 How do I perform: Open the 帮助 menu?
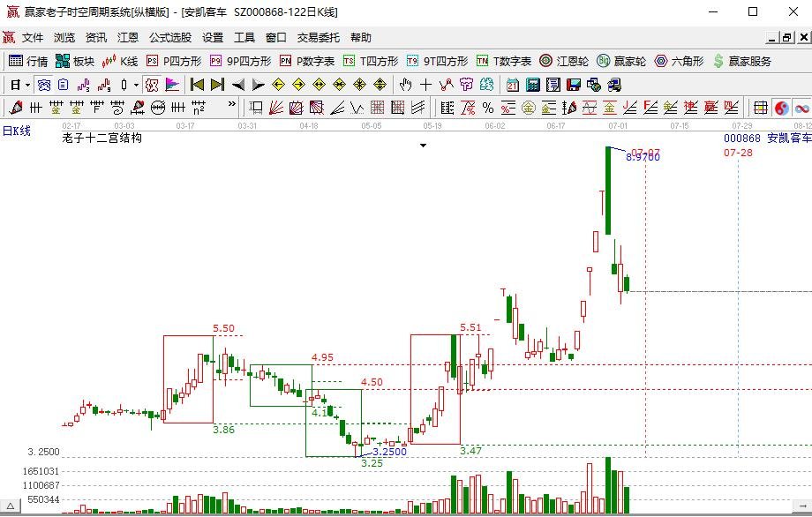[361, 37]
